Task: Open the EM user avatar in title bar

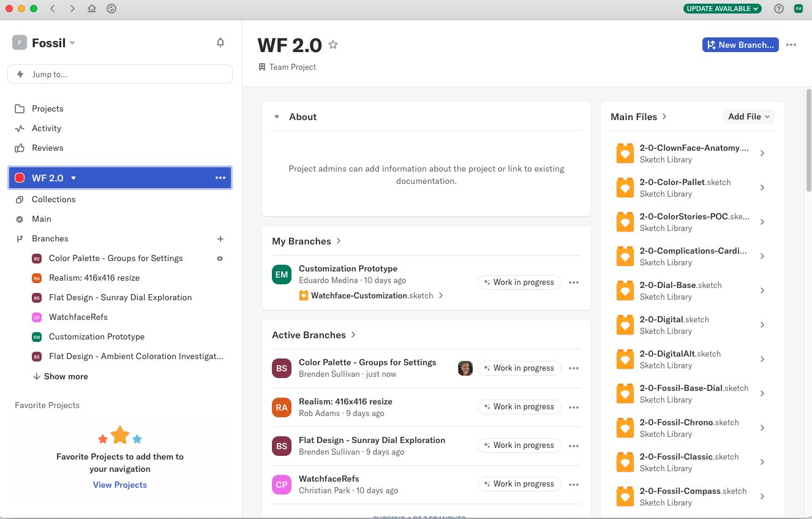Action: tap(798, 9)
